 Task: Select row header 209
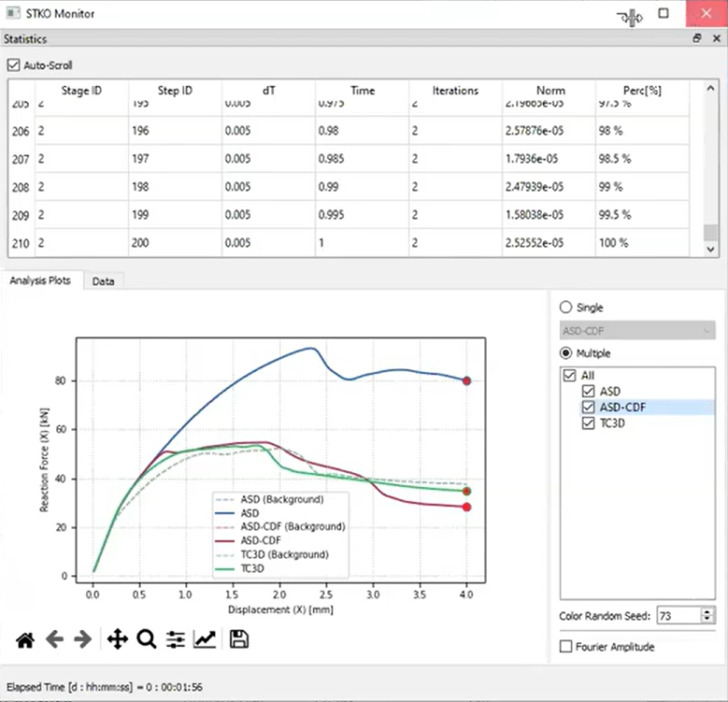point(21,215)
